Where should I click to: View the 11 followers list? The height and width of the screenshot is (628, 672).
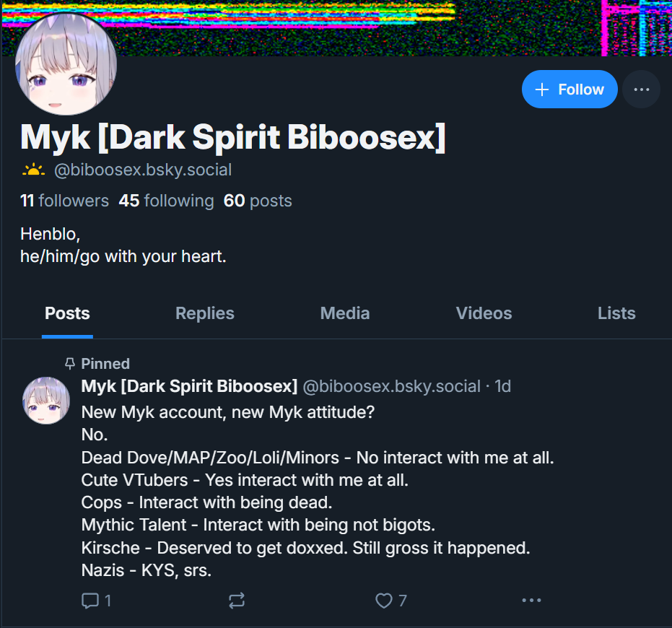tap(64, 201)
